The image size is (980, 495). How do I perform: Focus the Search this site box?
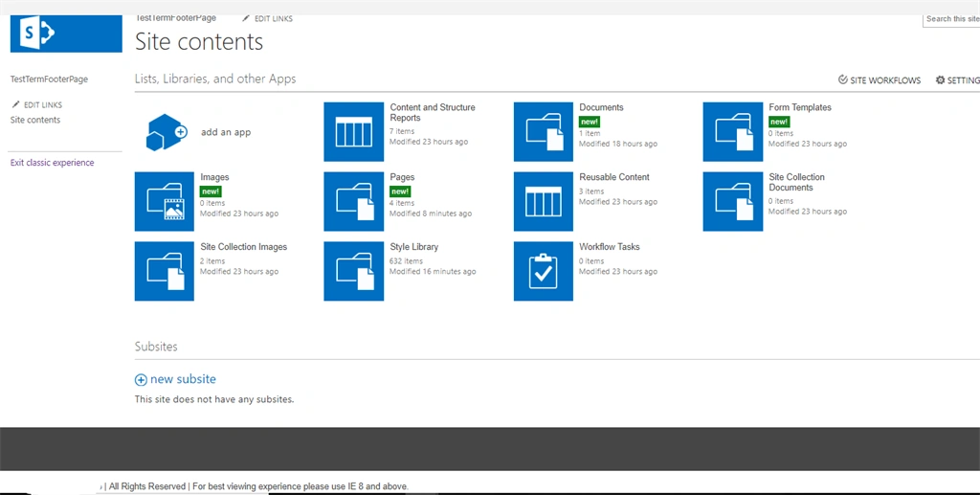click(951, 19)
